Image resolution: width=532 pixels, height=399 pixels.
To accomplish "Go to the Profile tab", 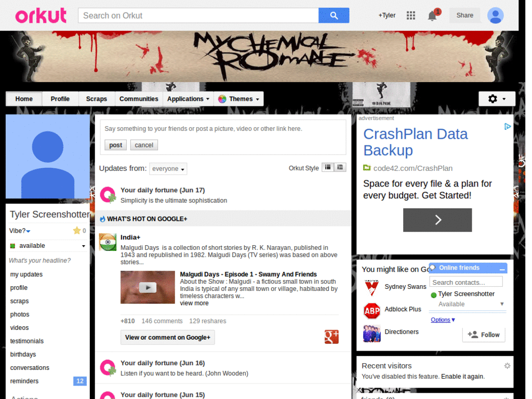I will tap(60, 99).
